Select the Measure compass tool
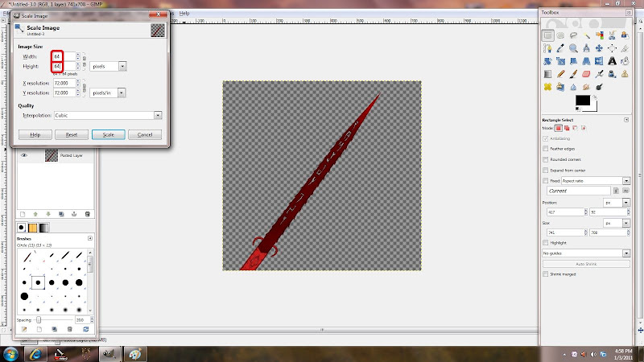Screen dimensions: 644x362 pos(586,48)
